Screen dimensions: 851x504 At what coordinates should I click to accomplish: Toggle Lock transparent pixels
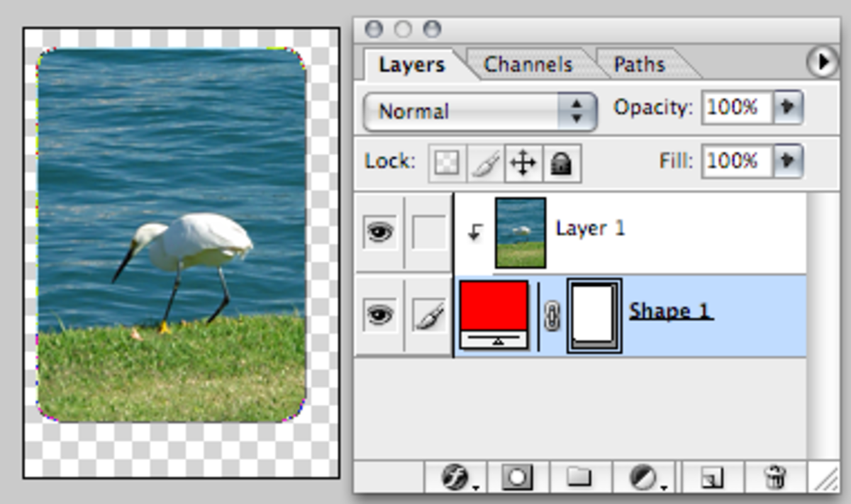pos(447,163)
